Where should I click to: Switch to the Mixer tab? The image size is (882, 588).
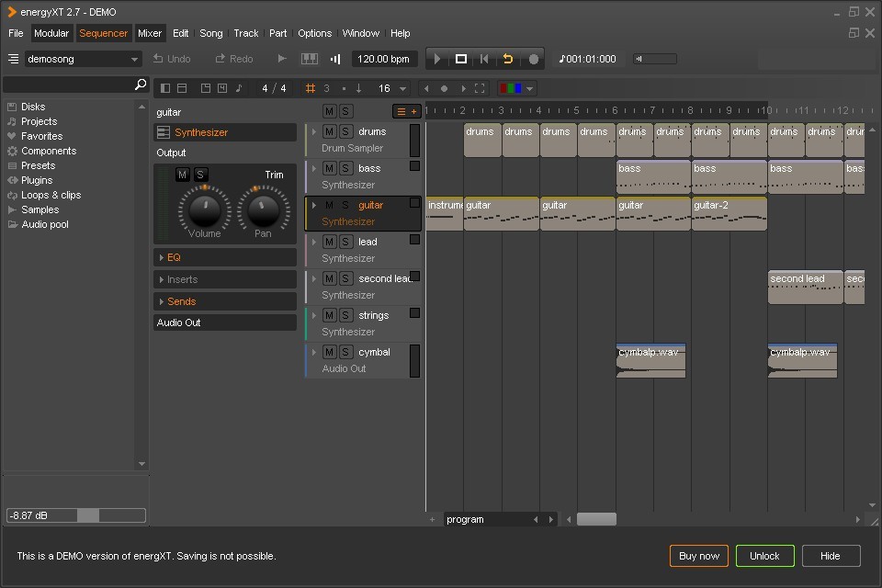[150, 33]
